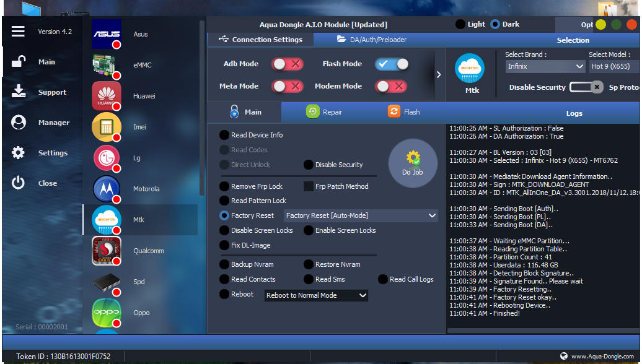Click the Logs horizontal scrollbar
Image resolution: width=642 pixels, height=364 pixels.
pos(542,331)
